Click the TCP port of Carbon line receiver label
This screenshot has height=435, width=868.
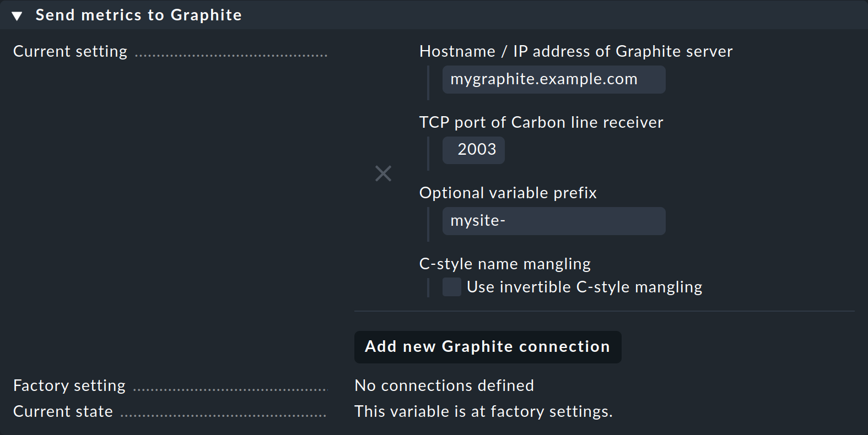coord(541,122)
